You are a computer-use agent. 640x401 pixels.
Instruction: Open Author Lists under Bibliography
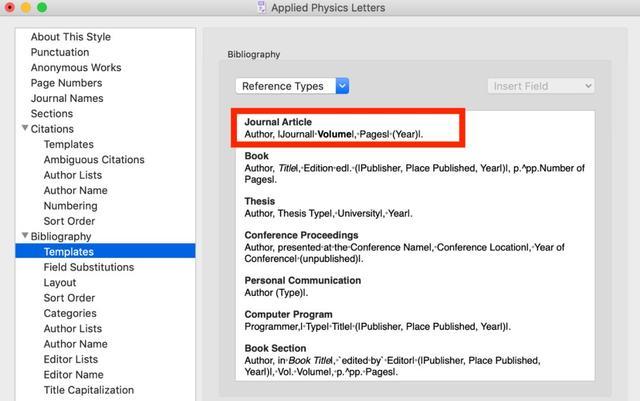73,329
